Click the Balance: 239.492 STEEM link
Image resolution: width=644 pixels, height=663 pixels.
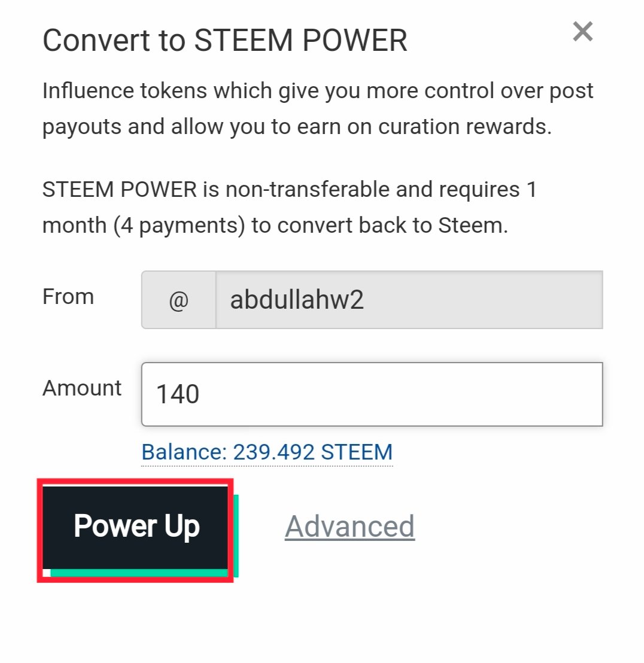pos(267,452)
